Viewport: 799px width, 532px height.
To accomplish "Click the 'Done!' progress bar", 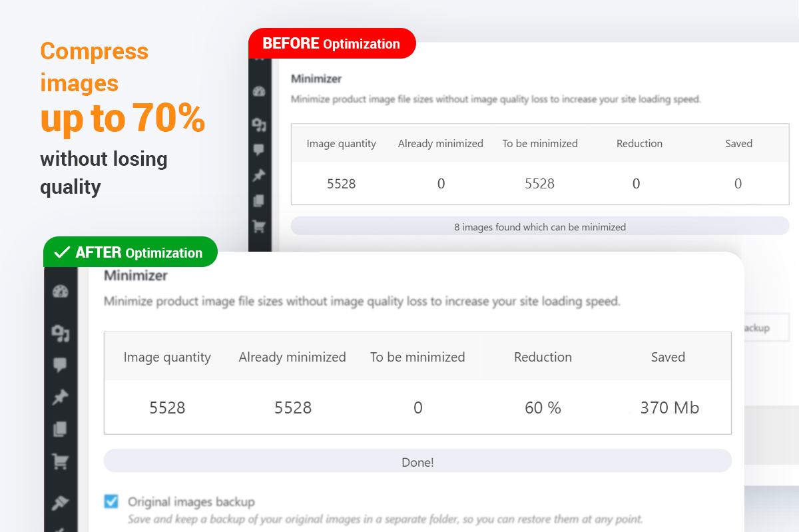I will click(417, 461).
